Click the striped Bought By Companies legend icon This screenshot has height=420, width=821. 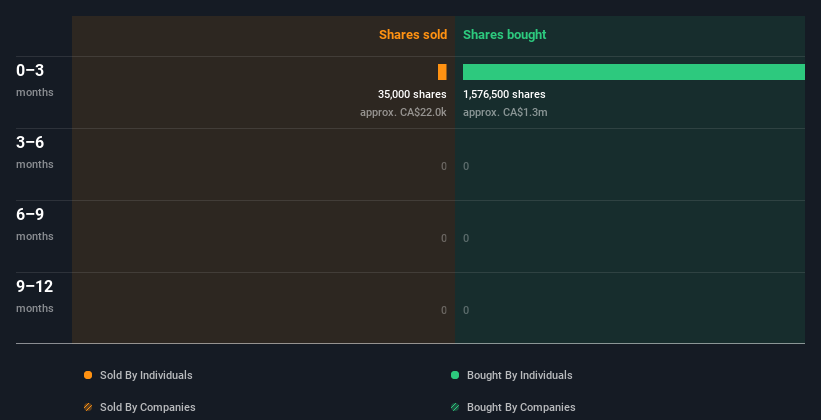click(x=455, y=407)
